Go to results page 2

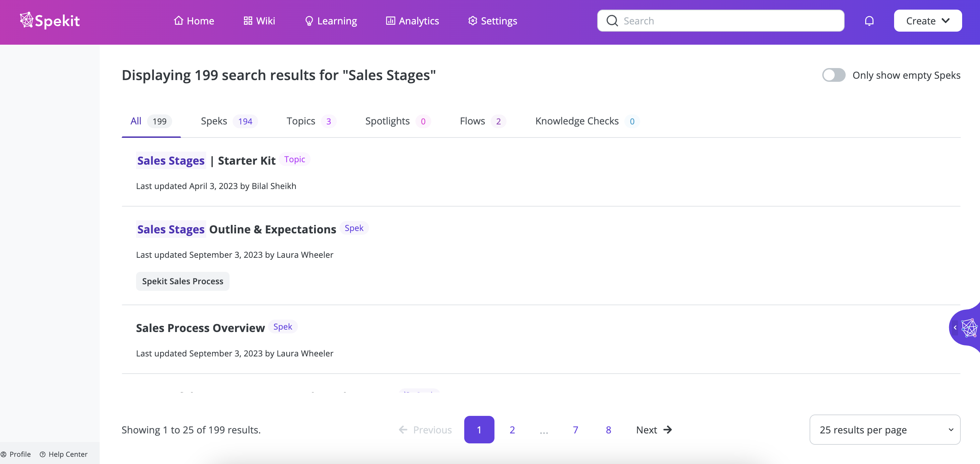tap(512, 429)
